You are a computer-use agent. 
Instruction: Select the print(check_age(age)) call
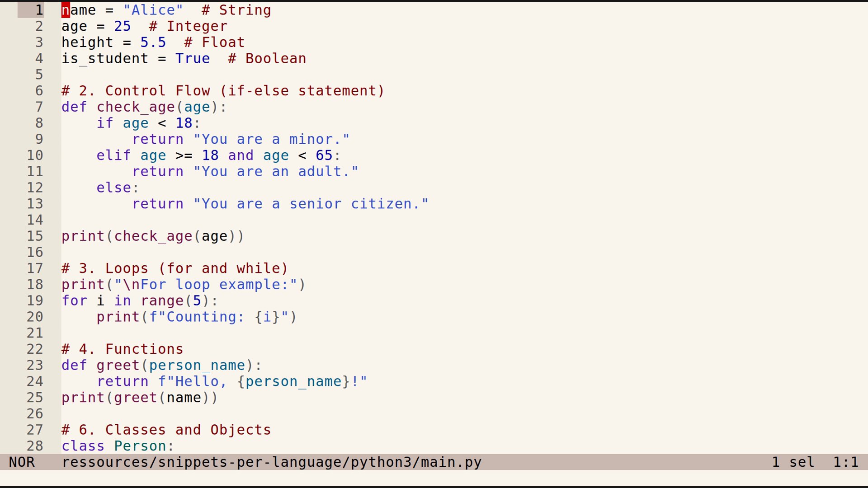[x=152, y=235]
